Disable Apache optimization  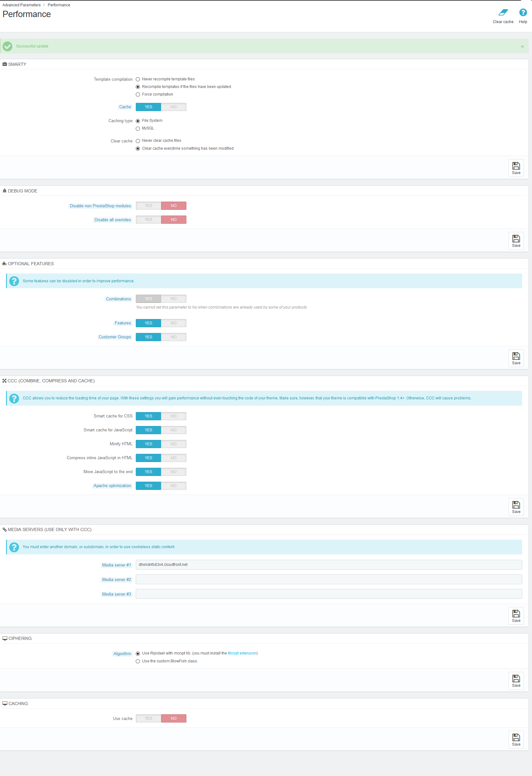[174, 486]
